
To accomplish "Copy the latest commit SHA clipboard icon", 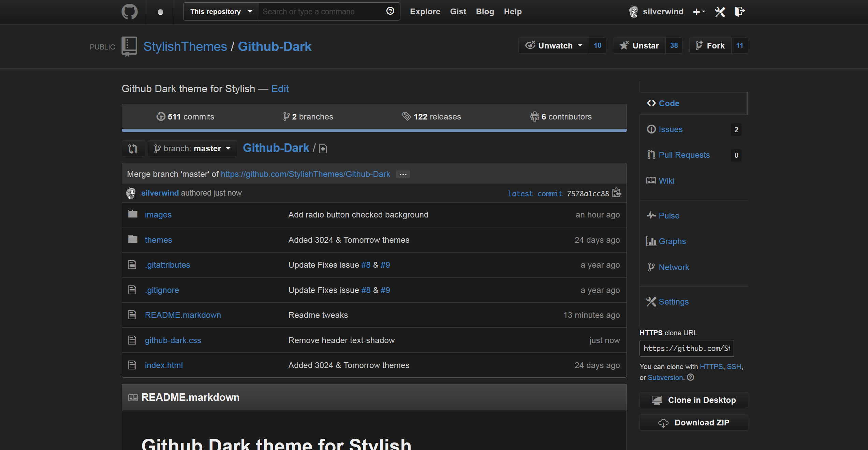I will [617, 193].
